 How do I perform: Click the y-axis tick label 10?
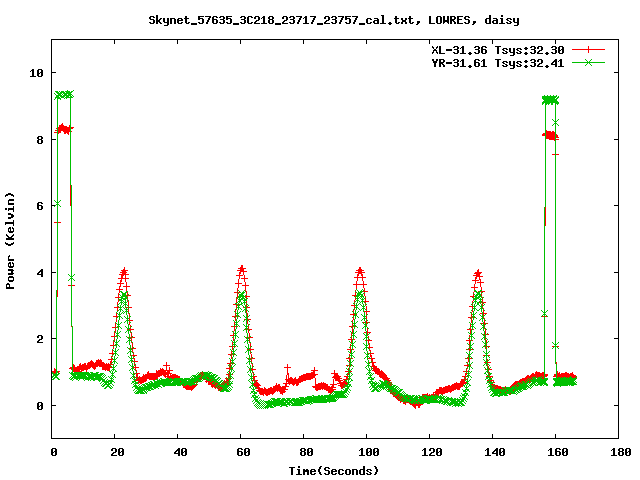click(x=36, y=73)
